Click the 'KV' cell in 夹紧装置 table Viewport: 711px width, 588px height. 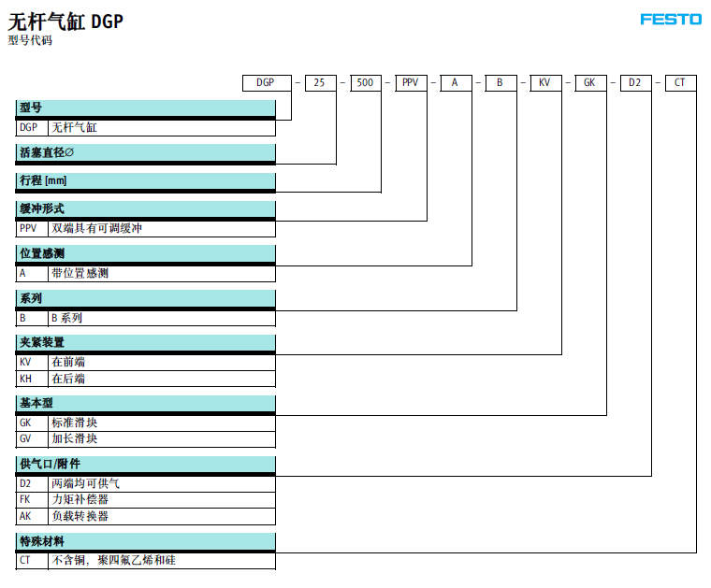[32, 363]
